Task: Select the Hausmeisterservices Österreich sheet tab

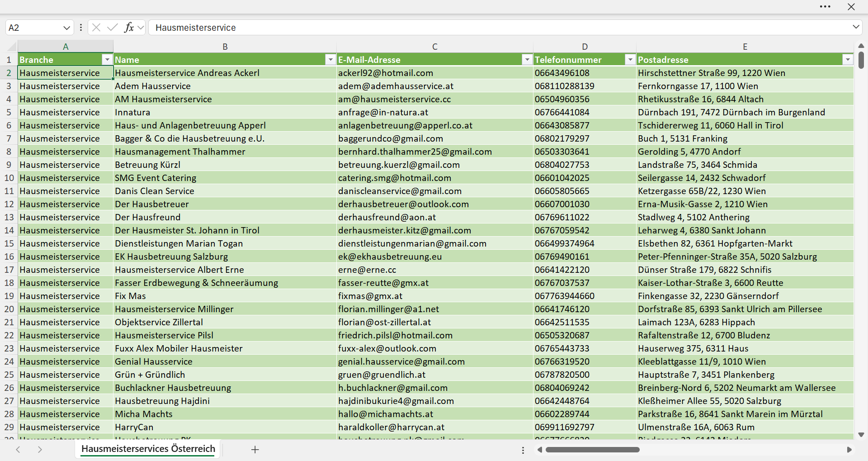Action: (x=148, y=449)
